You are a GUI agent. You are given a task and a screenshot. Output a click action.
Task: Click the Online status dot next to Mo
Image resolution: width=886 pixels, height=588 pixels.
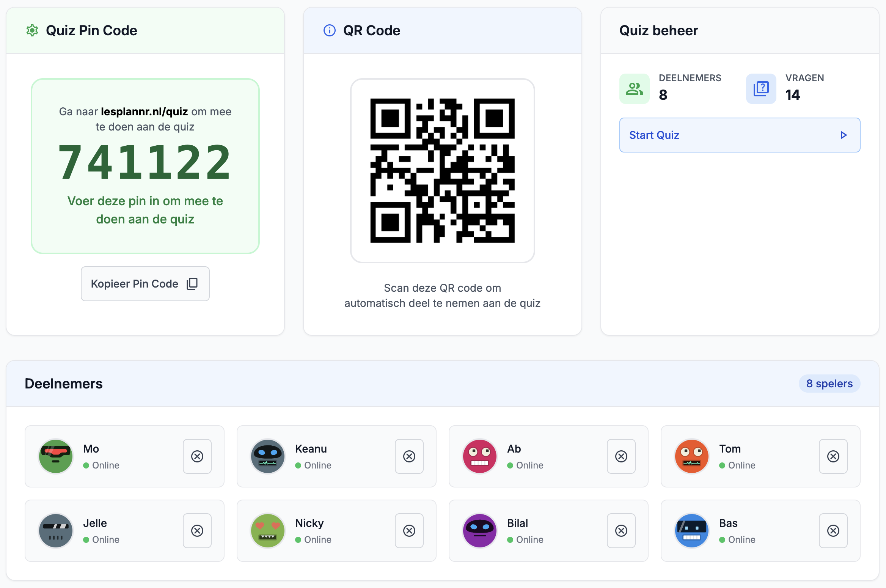(86, 465)
